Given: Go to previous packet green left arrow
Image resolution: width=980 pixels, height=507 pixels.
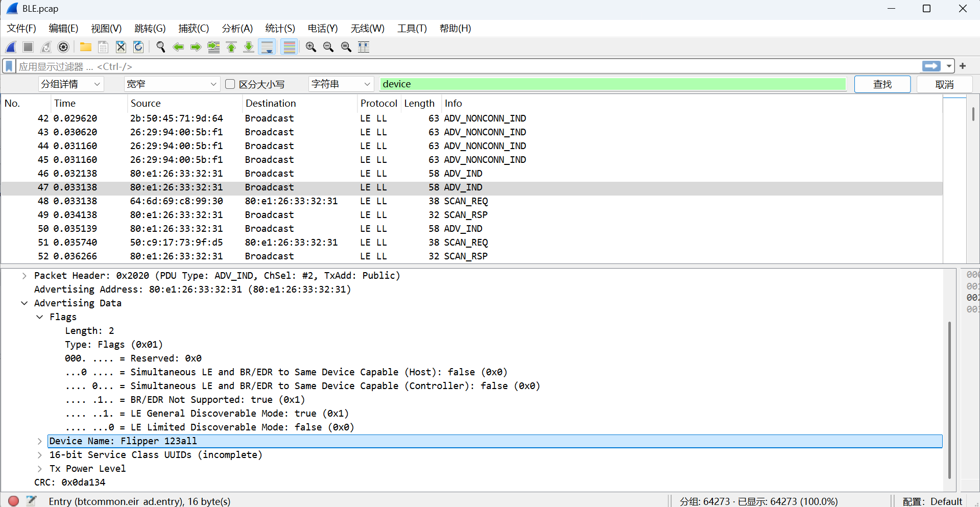Looking at the screenshot, I should point(178,47).
